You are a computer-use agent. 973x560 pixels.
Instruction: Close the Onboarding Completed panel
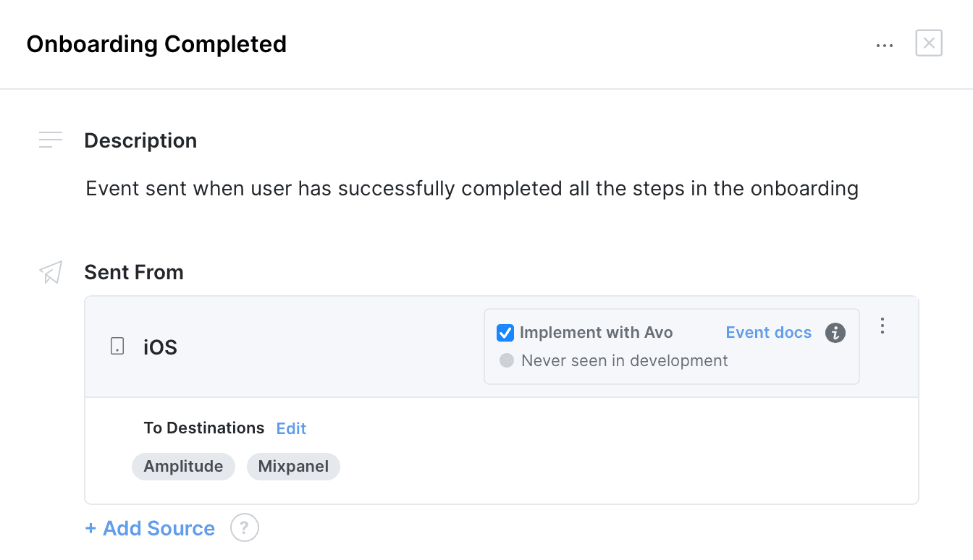(x=929, y=43)
